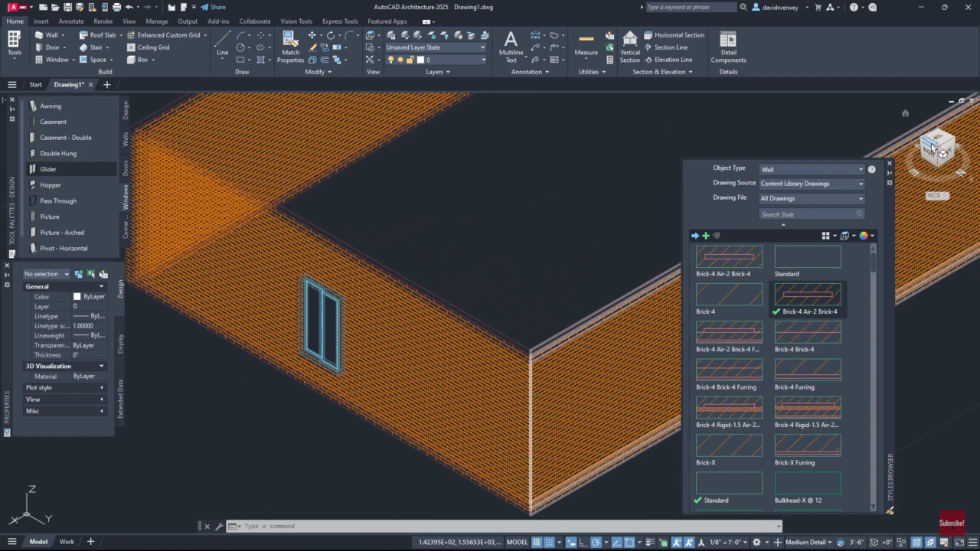980x551 pixels.
Task: Open the No selection dropdown in Properties
Action: 46,274
